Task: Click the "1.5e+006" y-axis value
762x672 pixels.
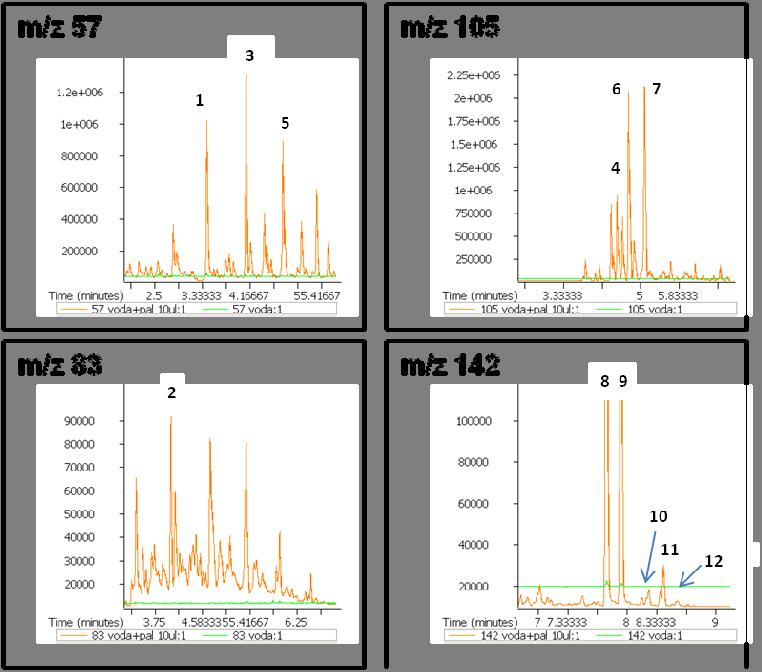Action: 474,144
